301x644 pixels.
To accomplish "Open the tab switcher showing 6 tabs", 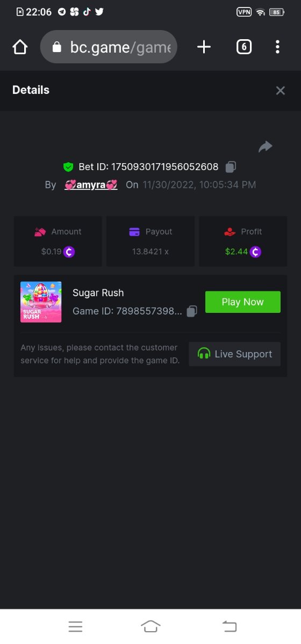I will pyautogui.click(x=244, y=47).
